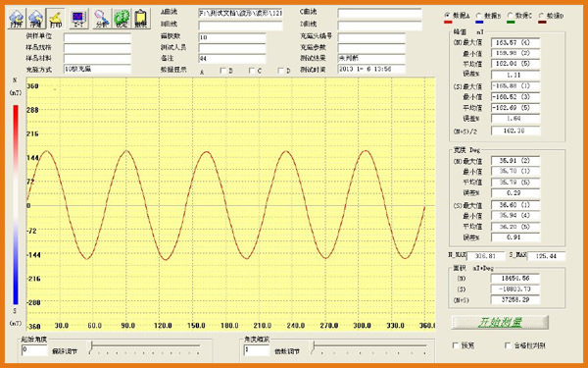The image size is (588, 368).
Task: Click the 存储 (Save) toolbar icon
Action: (x=36, y=19)
